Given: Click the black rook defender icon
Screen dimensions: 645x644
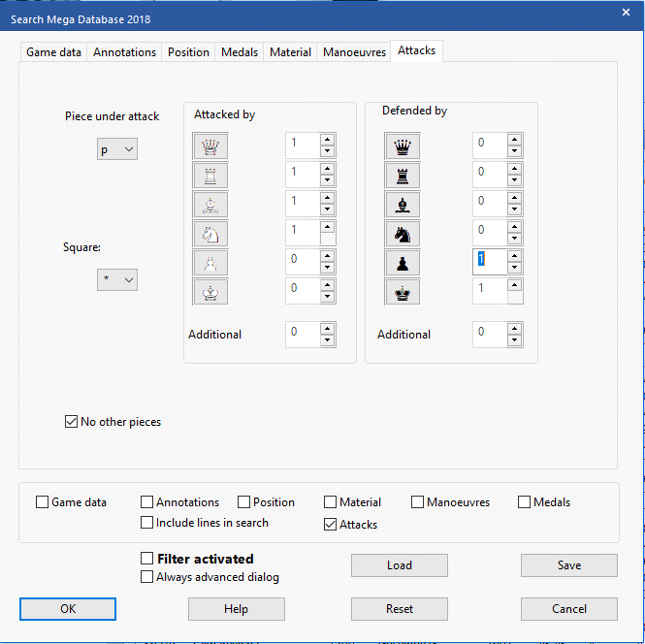Looking at the screenshot, I should 403,176.
